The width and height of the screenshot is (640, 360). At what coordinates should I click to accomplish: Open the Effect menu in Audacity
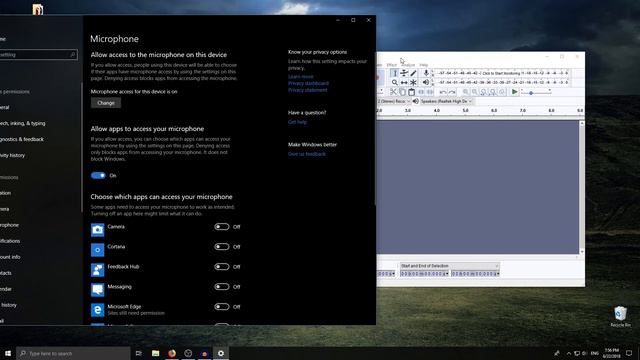click(391, 65)
